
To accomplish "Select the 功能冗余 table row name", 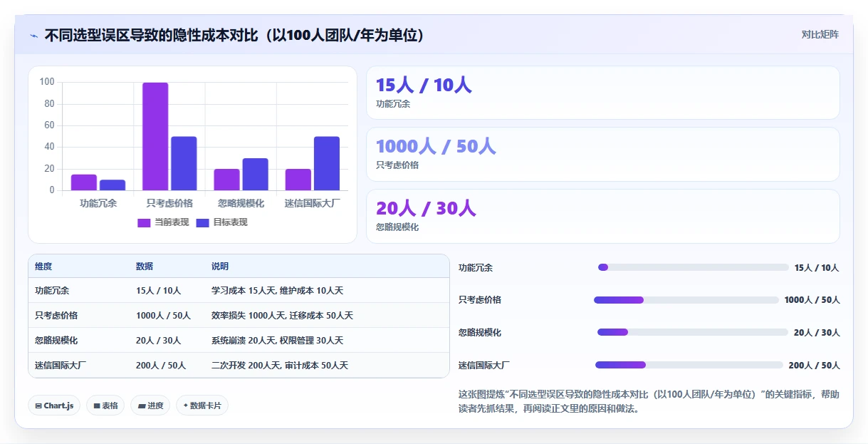I will point(52,291).
